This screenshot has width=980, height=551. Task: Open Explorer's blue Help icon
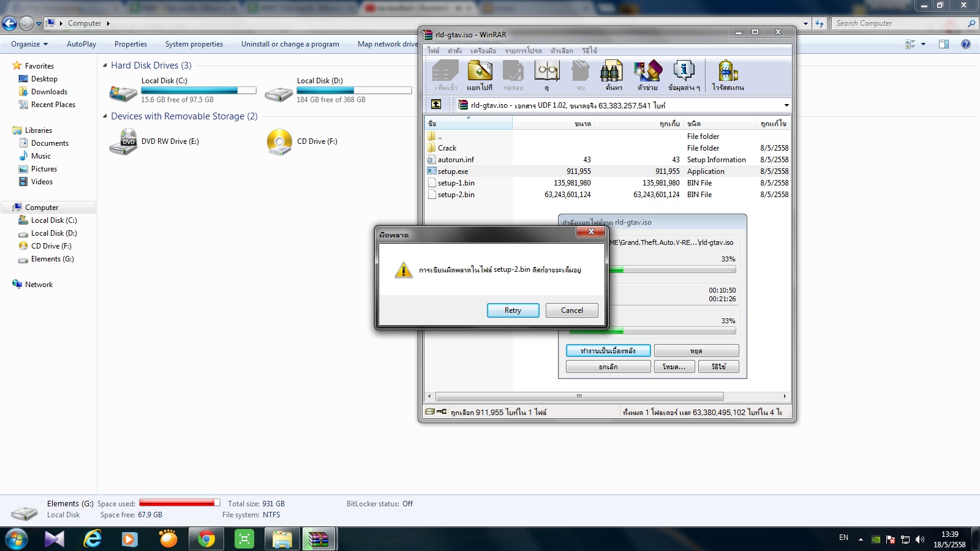tap(966, 44)
